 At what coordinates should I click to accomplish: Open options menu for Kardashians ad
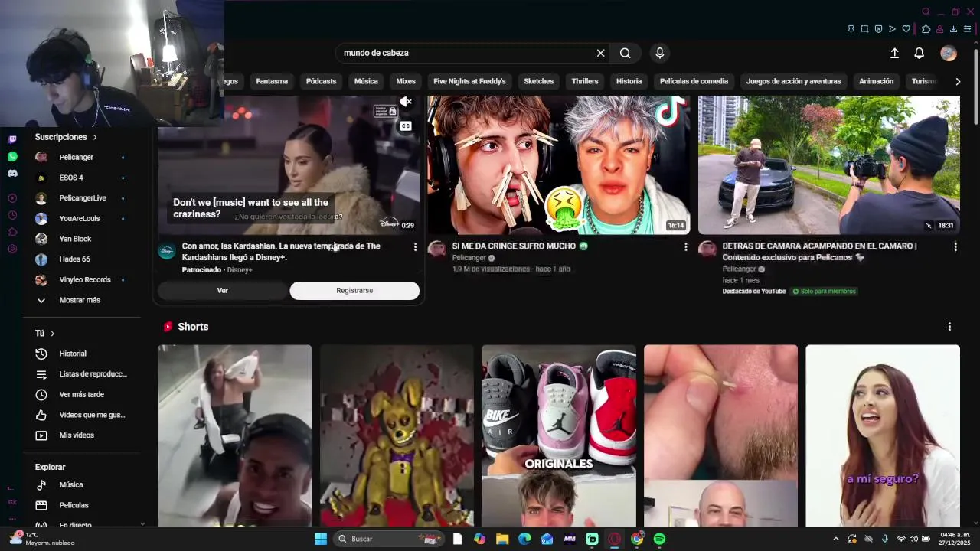pyautogui.click(x=415, y=247)
